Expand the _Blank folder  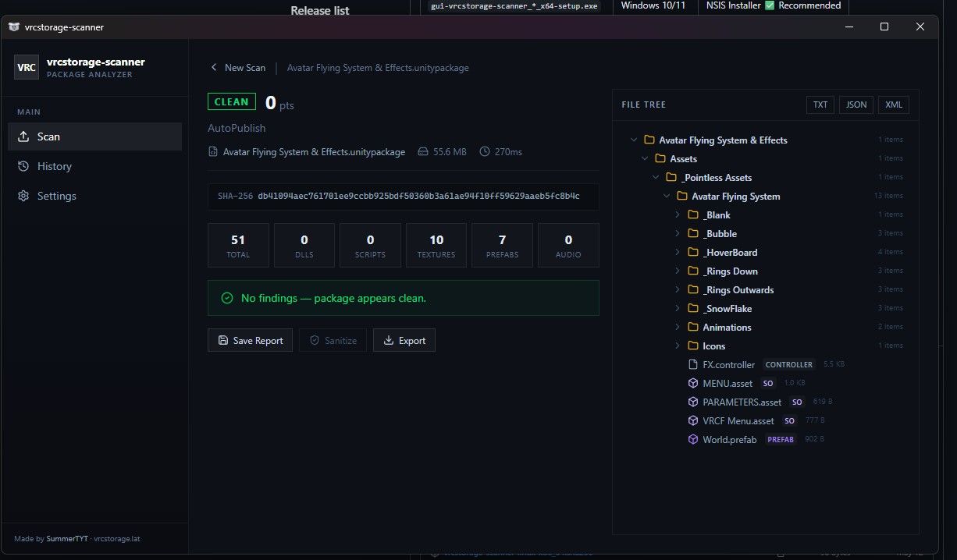coord(678,215)
